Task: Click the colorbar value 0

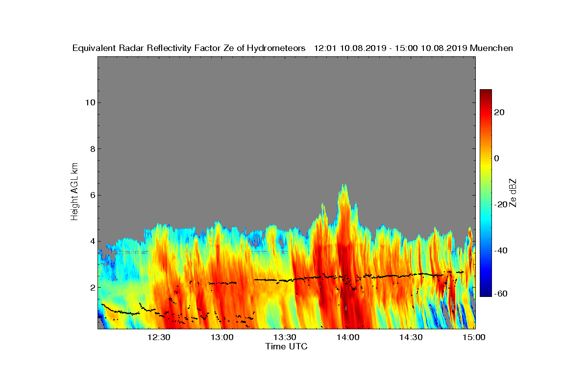Action: click(x=497, y=158)
